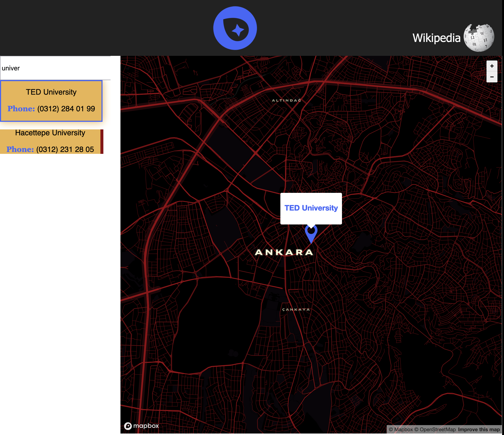
Task: Select the TED University list card
Action: (51, 101)
